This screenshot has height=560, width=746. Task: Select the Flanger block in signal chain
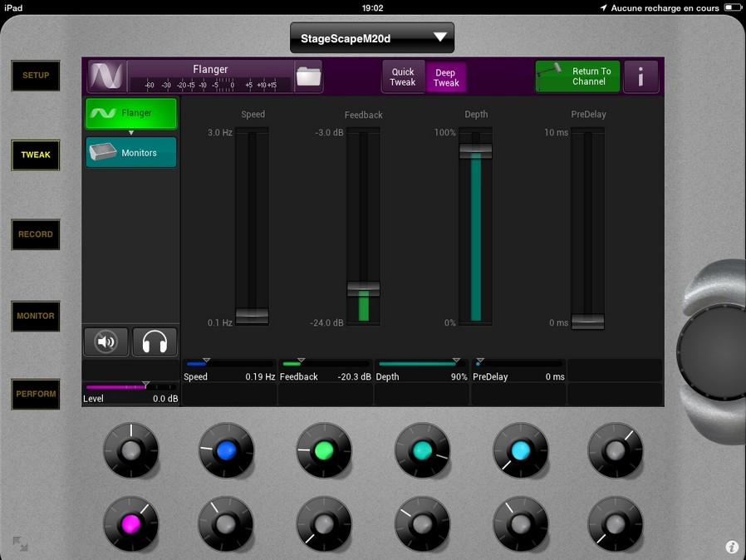[131, 114]
